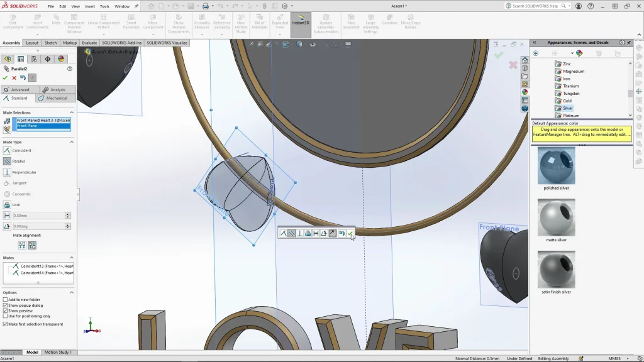This screenshot has height=362, width=644.
Task: Click the Lock mate icon
Action: click(x=7, y=205)
